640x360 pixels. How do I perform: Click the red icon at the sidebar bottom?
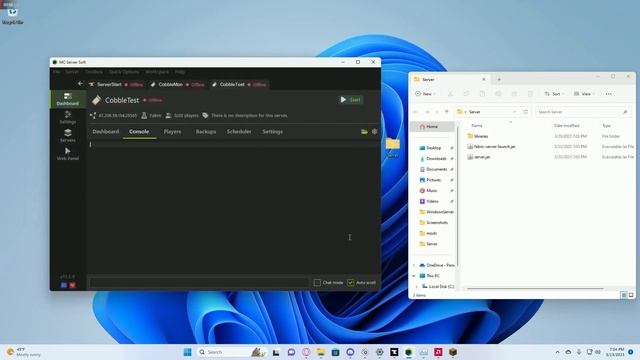click(72, 285)
